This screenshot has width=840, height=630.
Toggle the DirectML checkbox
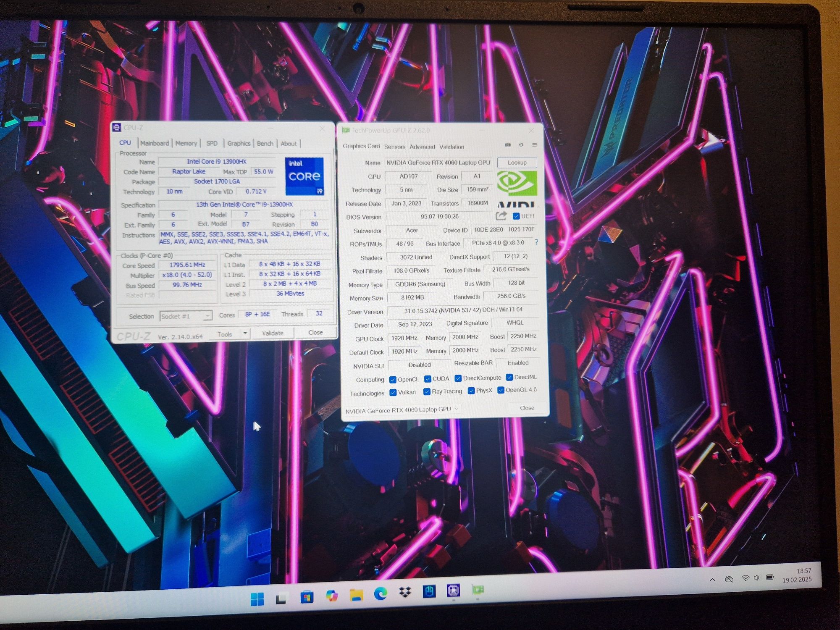pos(509,377)
